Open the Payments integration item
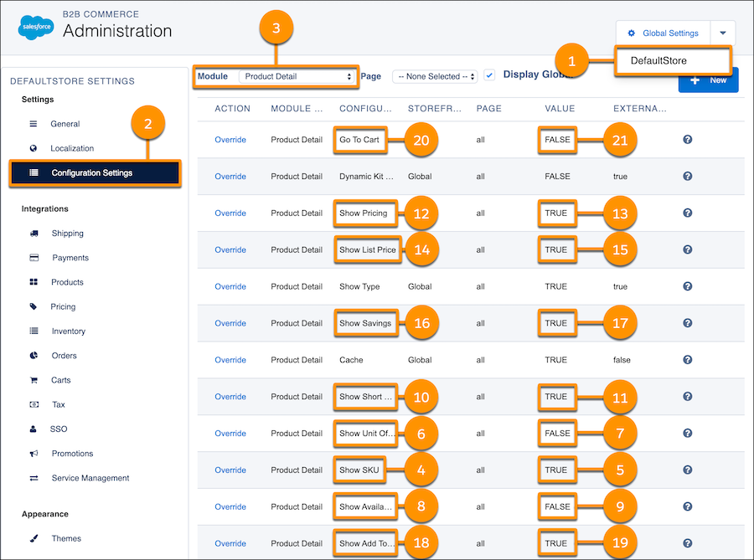This screenshot has height=560, width=754. coord(70,258)
